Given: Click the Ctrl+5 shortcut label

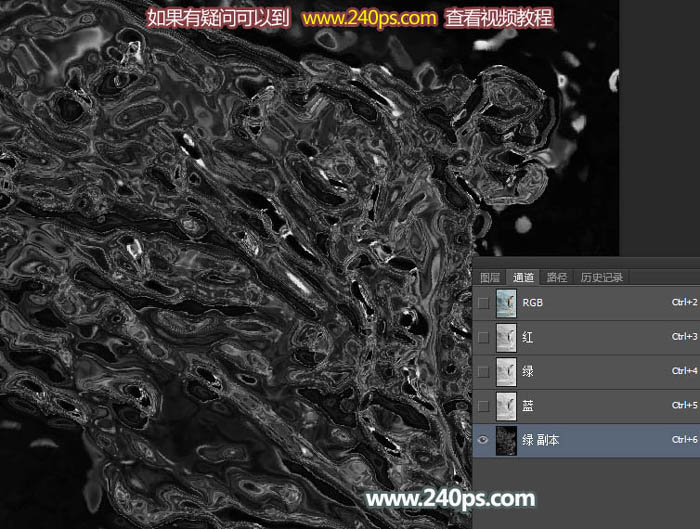Looking at the screenshot, I should click(x=684, y=405).
